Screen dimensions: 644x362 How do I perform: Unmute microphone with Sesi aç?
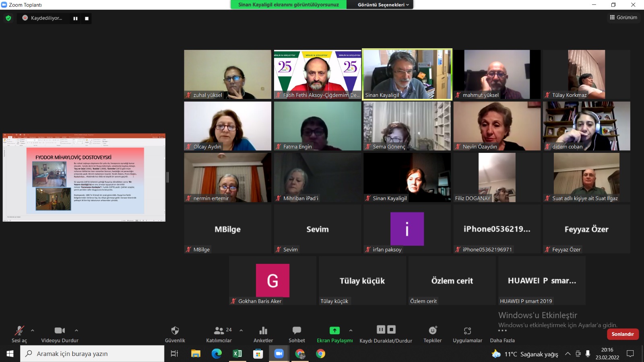[x=19, y=334]
